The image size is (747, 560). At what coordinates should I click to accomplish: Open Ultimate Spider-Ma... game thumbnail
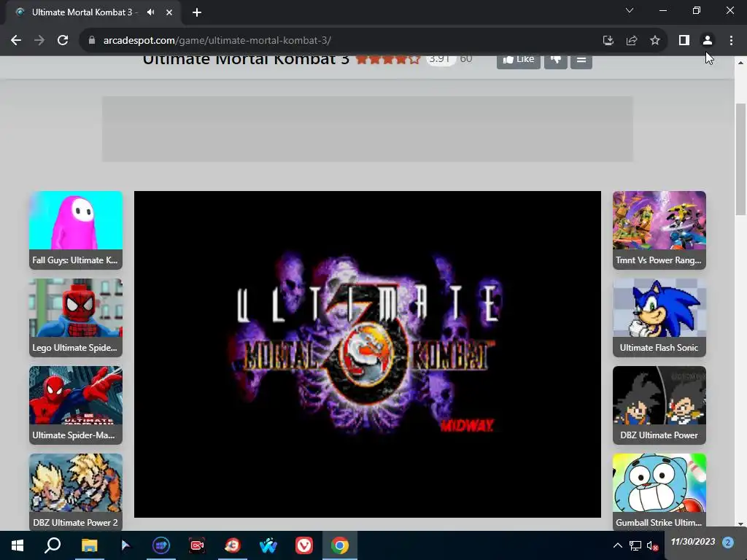tap(76, 405)
